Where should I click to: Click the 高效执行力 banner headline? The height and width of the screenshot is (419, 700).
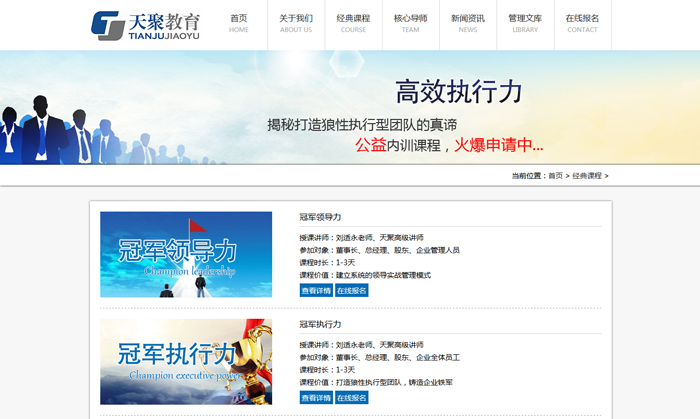(459, 92)
